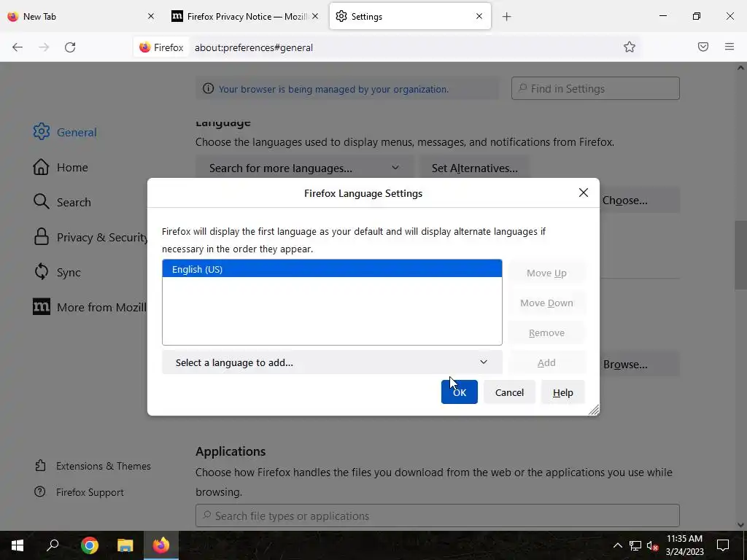The width and height of the screenshot is (747, 560).
Task: Click the Privacy & Security lock icon
Action: pos(42,237)
